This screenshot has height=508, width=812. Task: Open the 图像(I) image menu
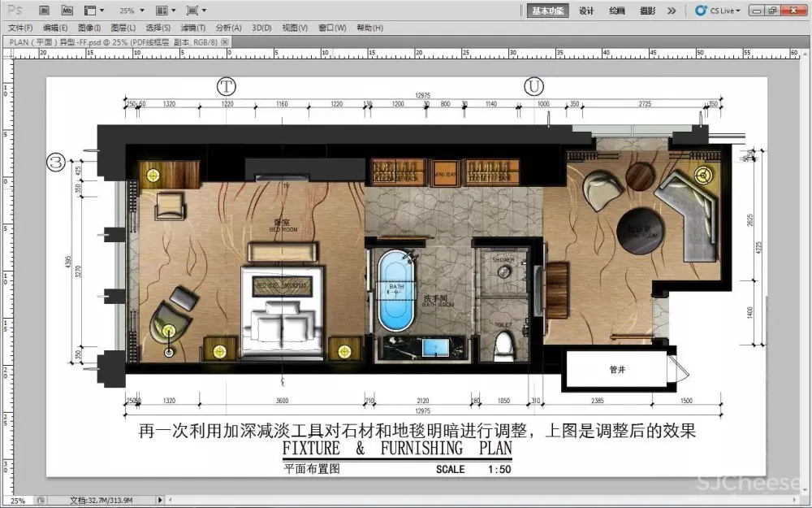(90, 28)
